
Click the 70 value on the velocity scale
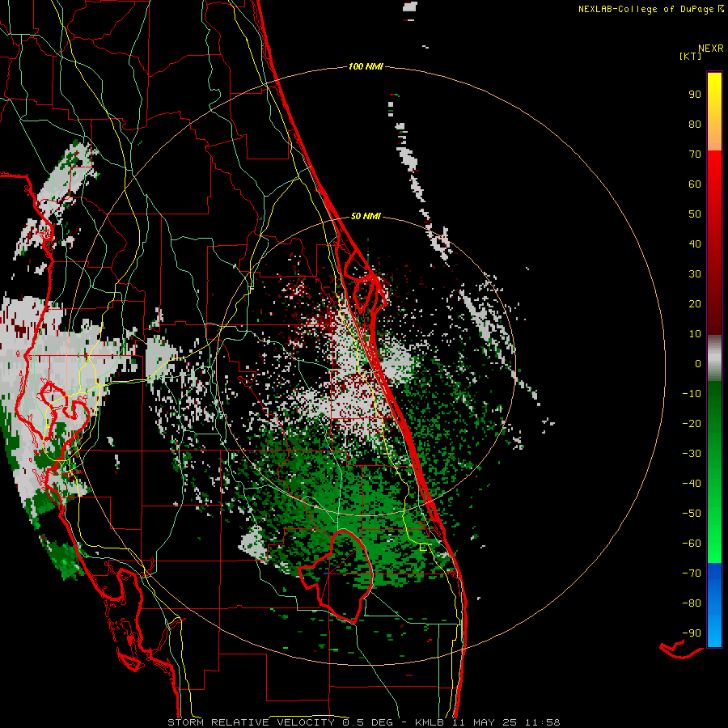click(695, 154)
